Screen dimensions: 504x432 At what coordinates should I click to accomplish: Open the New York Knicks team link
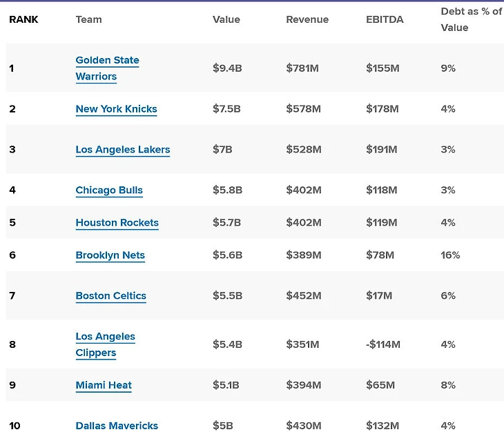click(117, 109)
